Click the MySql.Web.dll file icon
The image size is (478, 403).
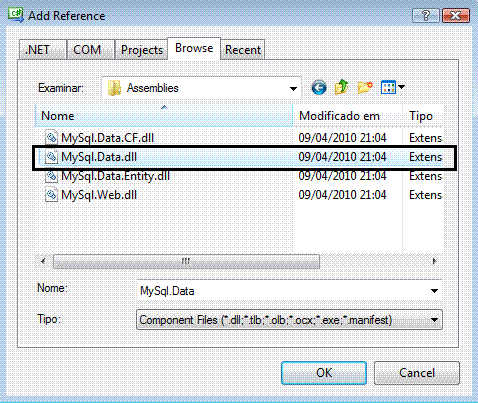pyautogui.click(x=51, y=195)
